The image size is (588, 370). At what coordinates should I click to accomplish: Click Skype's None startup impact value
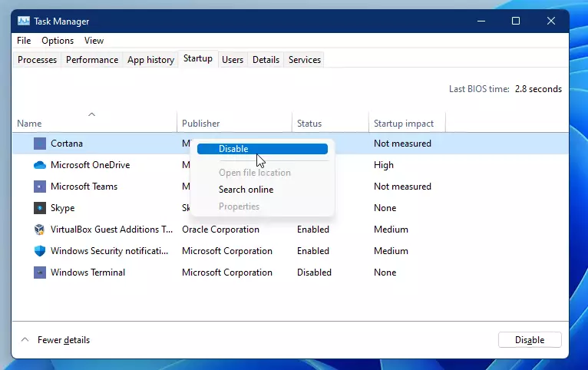click(385, 208)
